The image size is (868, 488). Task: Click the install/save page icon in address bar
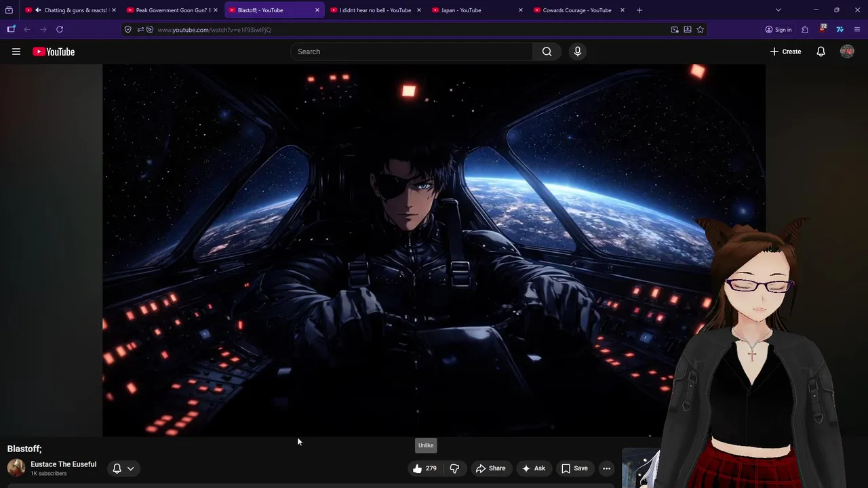(688, 29)
